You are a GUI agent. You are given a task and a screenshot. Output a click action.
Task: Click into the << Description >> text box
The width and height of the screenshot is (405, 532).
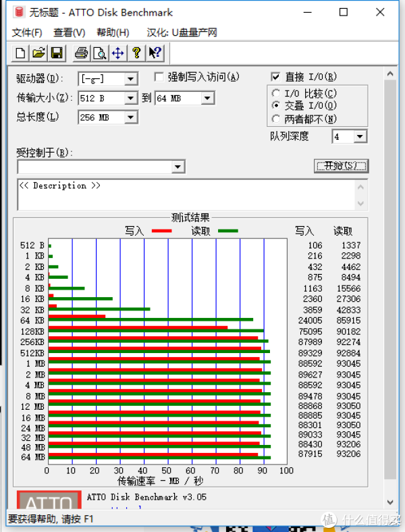[186, 194]
